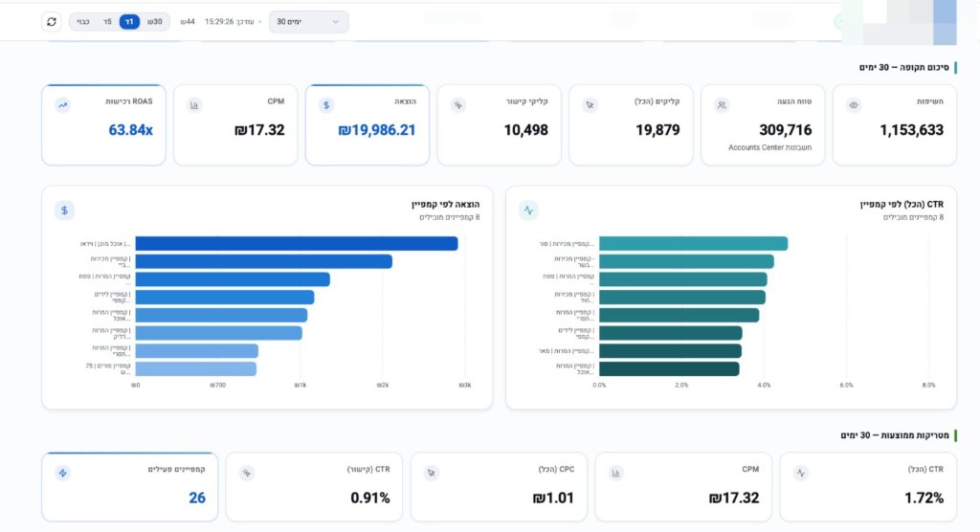Click top CTR bar 'קמפיין מכירות | פור'
Image resolution: width=980 pixels, height=532 pixels.
694,244
